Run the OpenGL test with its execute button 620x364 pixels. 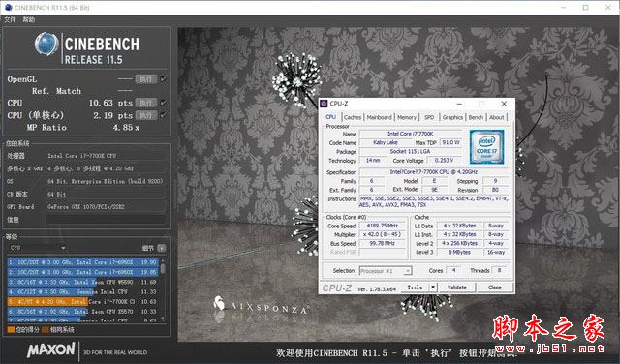(146, 79)
